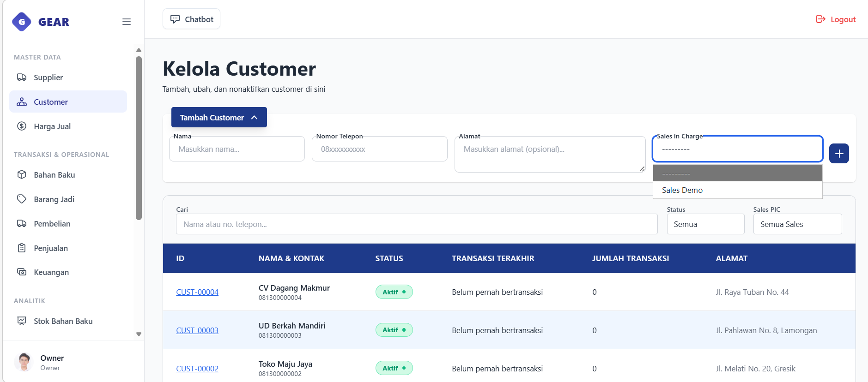Click the UD Berkah Mandiri name
Image resolution: width=868 pixels, height=382 pixels.
[x=292, y=326]
